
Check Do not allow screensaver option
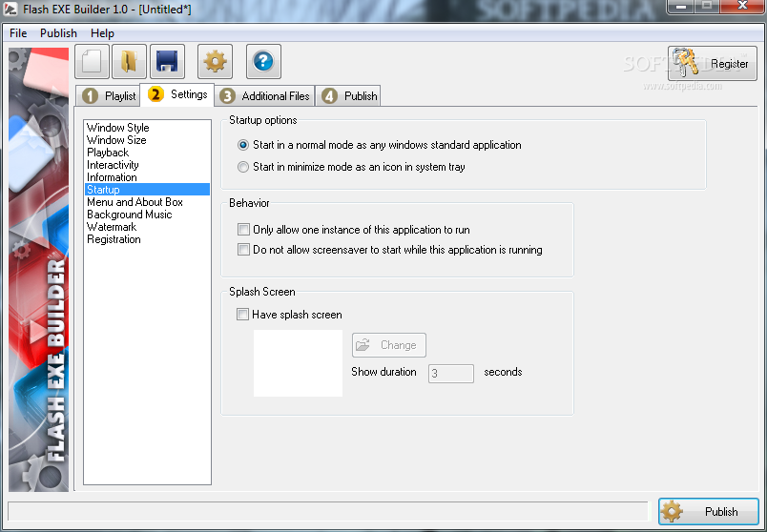coord(243,250)
